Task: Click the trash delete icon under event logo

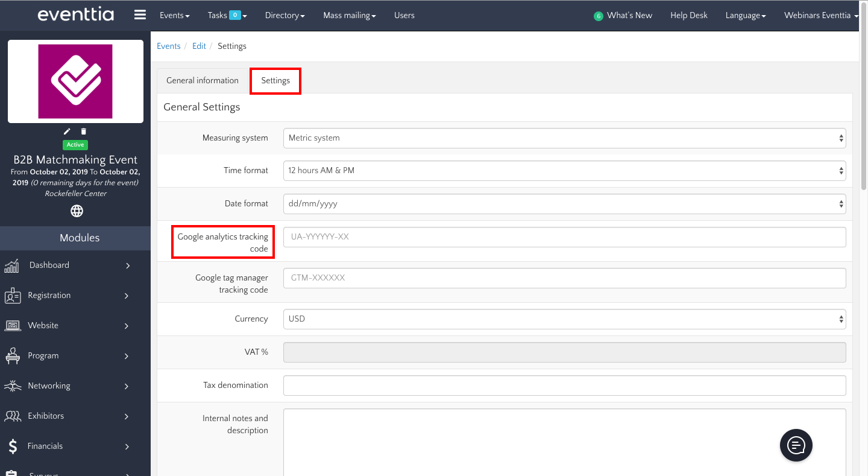Action: pos(84,132)
